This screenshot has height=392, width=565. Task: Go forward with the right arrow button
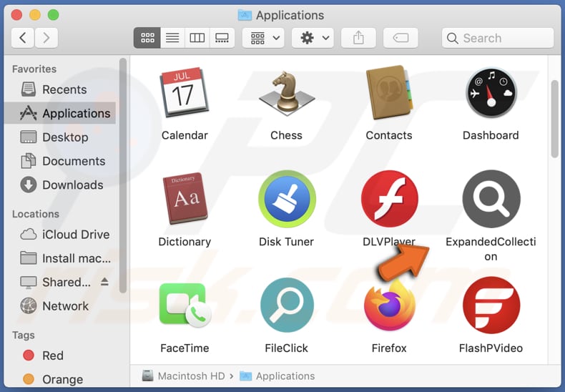(x=46, y=37)
